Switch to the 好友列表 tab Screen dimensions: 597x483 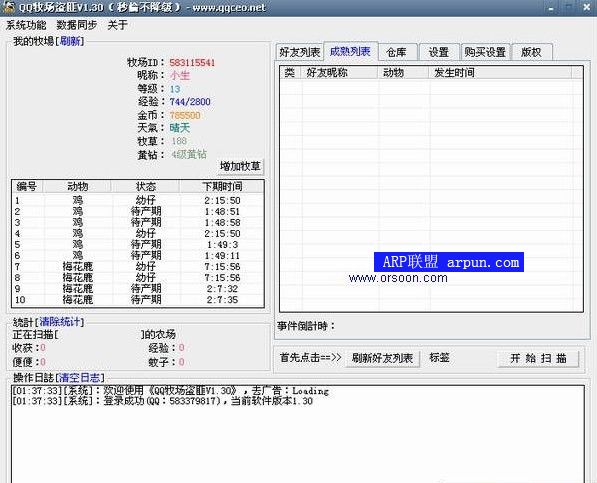click(x=299, y=52)
